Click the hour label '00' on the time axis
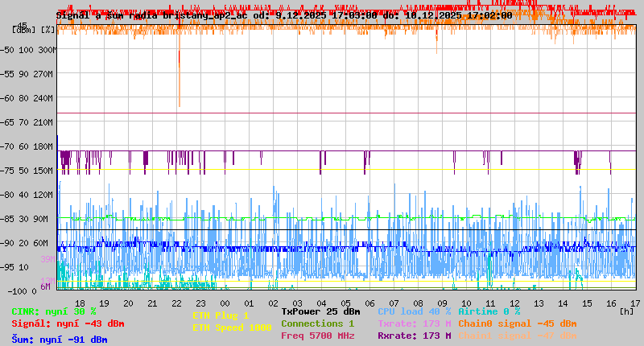This screenshot has height=346, width=644. tap(225, 303)
